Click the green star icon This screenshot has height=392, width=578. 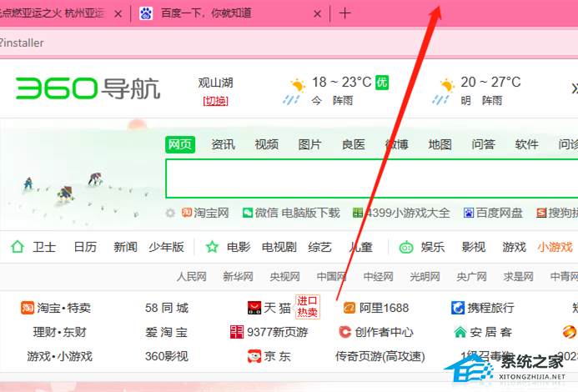point(213,246)
